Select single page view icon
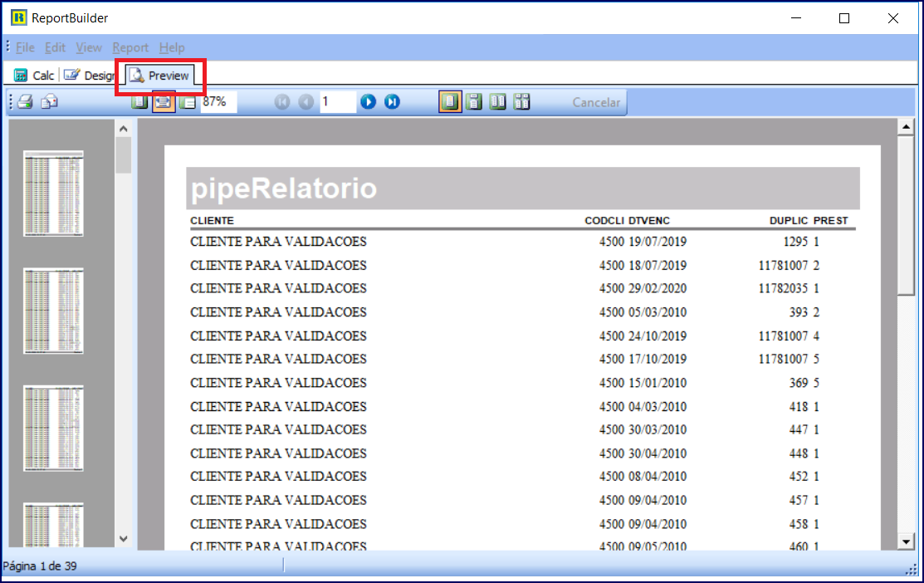 click(x=450, y=102)
